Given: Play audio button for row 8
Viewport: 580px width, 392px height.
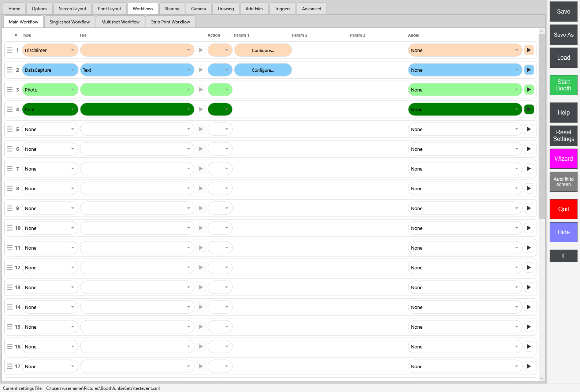Looking at the screenshot, I should [x=529, y=188].
